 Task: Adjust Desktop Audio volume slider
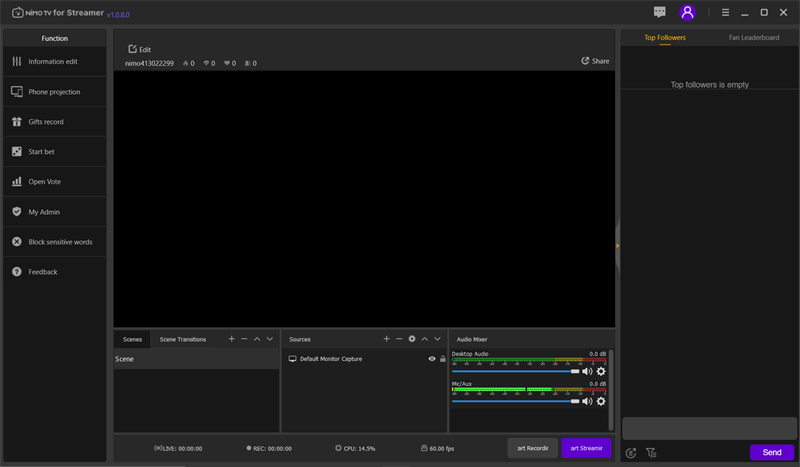[515, 372]
